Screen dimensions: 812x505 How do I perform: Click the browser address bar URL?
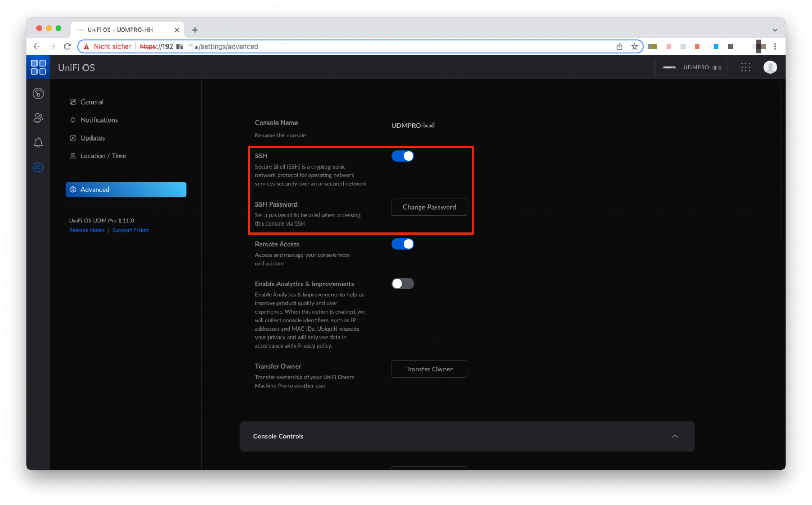pyautogui.click(x=199, y=46)
